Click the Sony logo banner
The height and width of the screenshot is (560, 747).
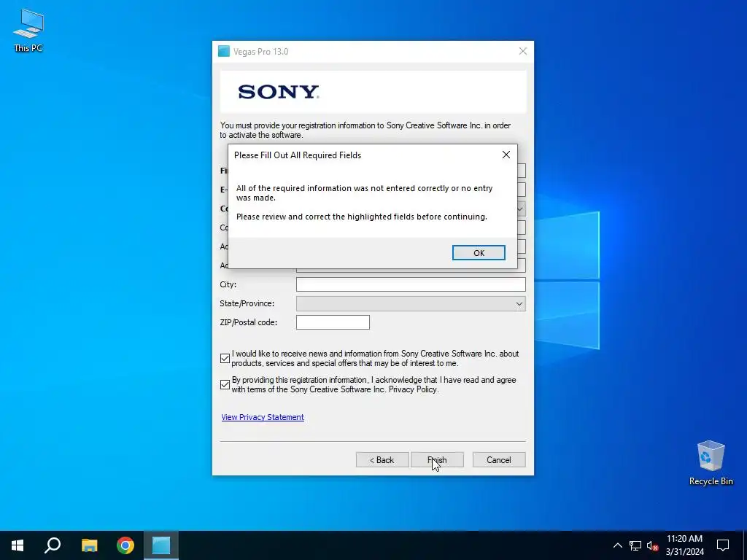(x=373, y=92)
